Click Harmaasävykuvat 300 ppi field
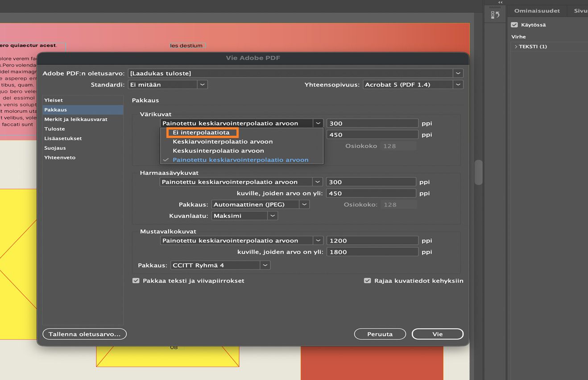Screen dimensions: 588x380 pos(371,182)
